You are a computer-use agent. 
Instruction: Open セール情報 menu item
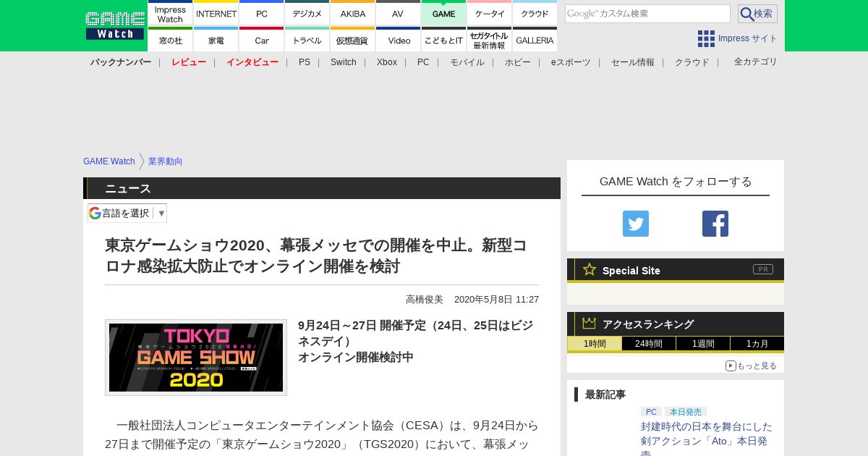pos(633,62)
